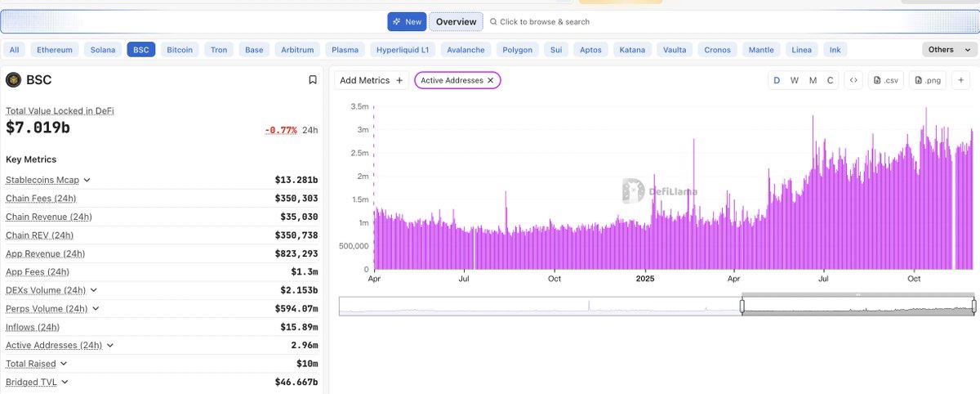Switch chart to Weekly interval

[795, 80]
